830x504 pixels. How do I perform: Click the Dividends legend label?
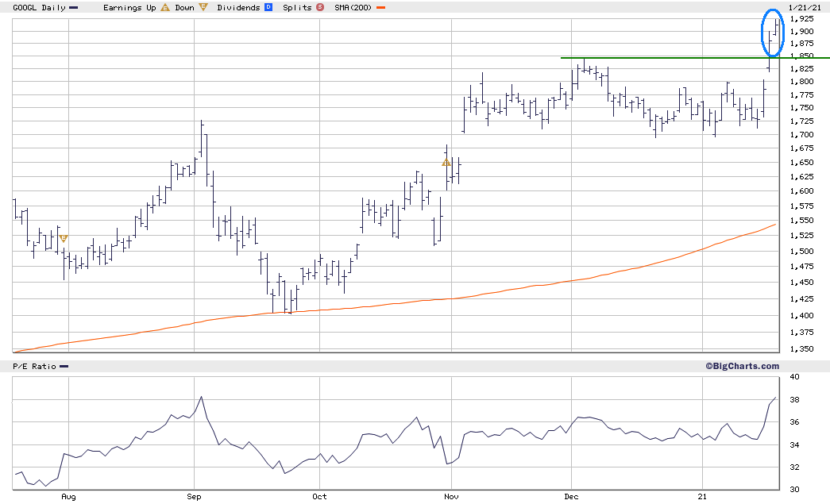tap(239, 7)
